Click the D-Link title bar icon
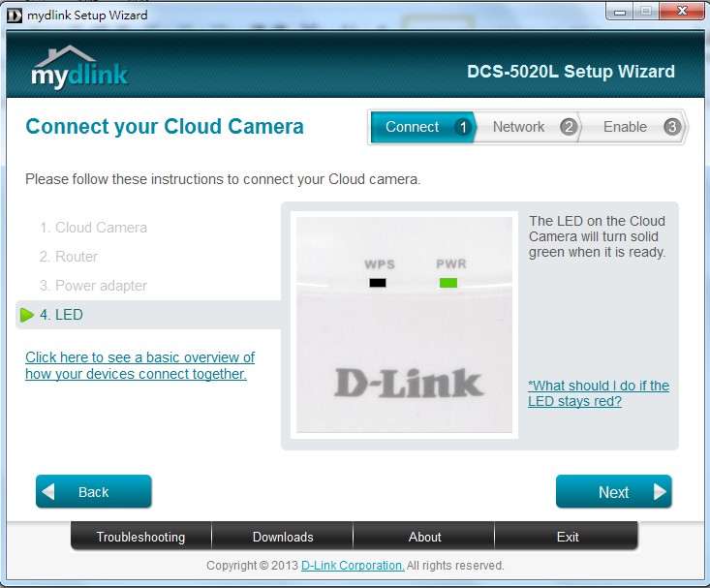710x588 pixels. pos(15,15)
